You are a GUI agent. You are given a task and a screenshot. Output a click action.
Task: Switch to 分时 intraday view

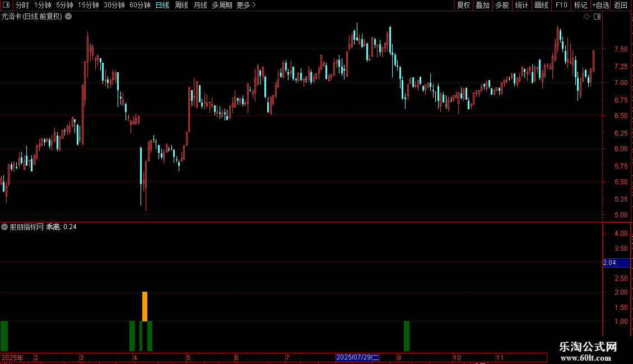(x=22, y=5)
